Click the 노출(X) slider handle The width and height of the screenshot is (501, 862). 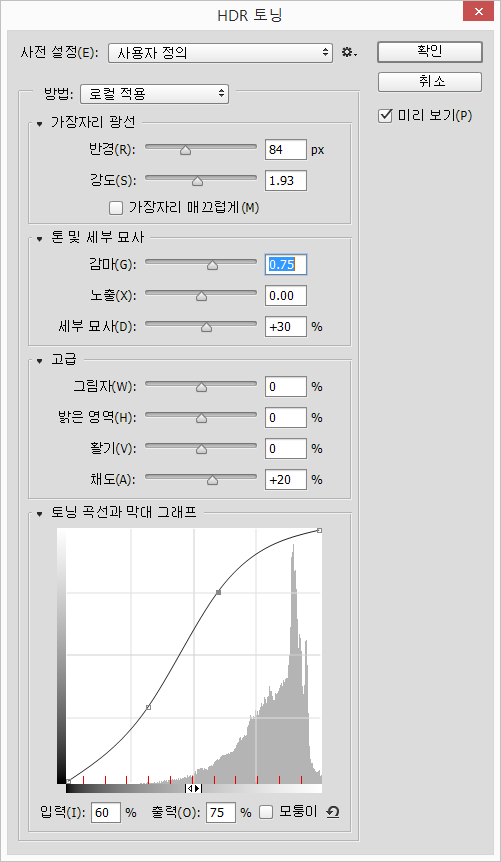click(x=201, y=297)
